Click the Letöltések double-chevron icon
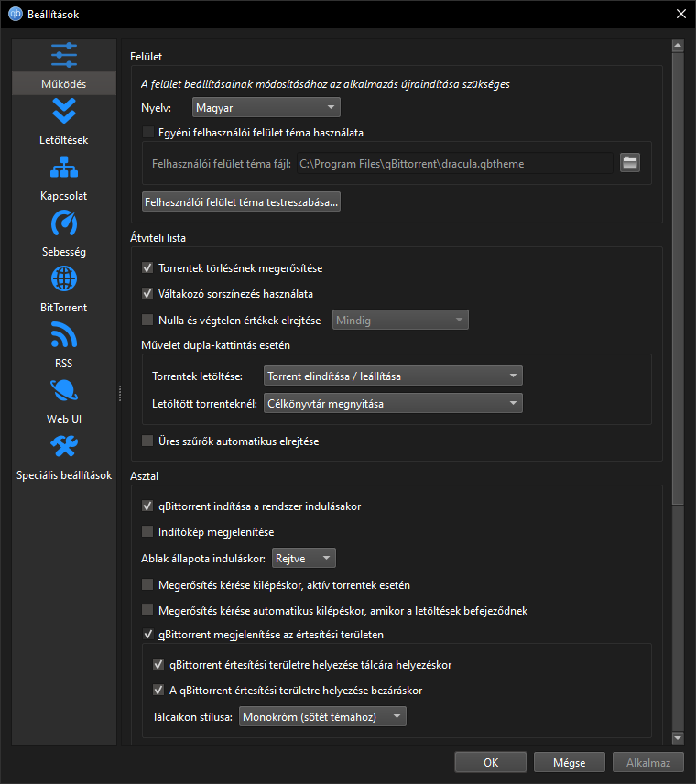This screenshot has width=696, height=784. 64,111
